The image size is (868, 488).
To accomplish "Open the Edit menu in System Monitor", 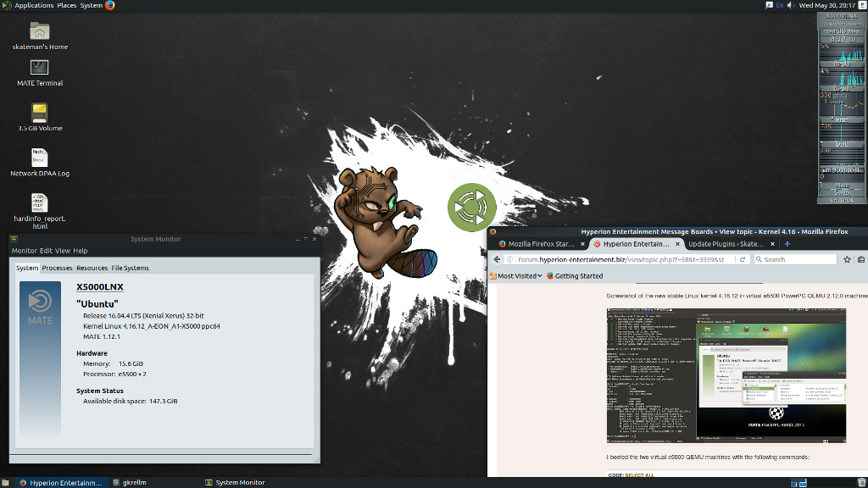I will click(x=46, y=251).
